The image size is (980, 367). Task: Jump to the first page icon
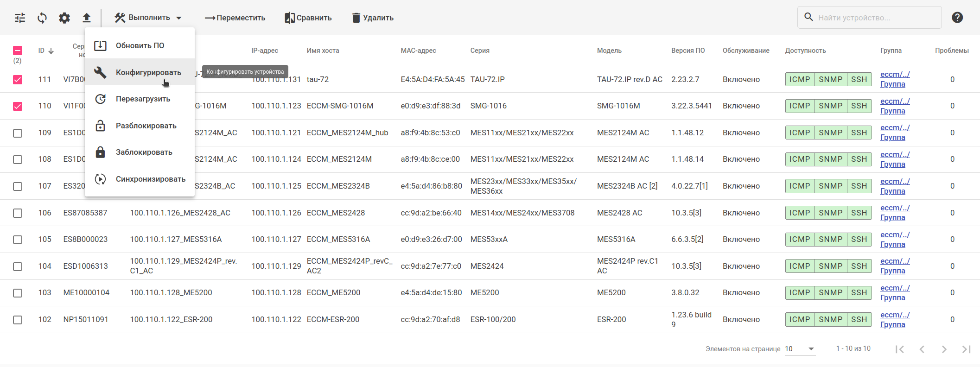(x=899, y=349)
